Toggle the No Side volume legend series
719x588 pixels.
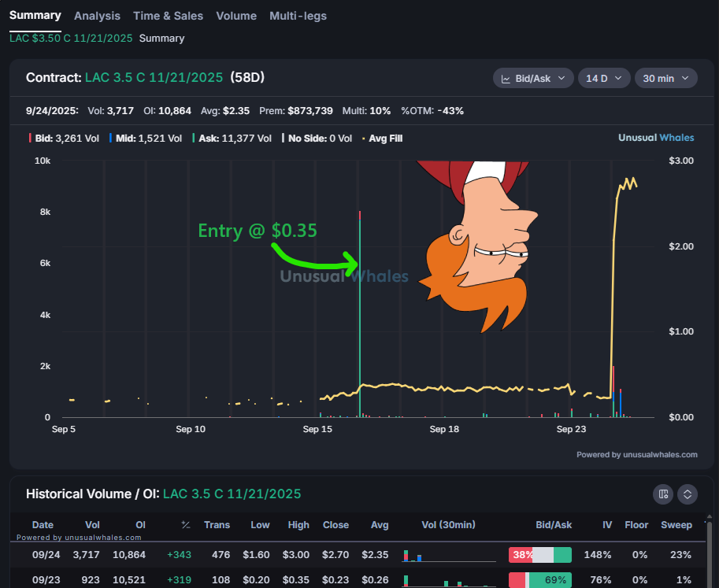pos(317,139)
